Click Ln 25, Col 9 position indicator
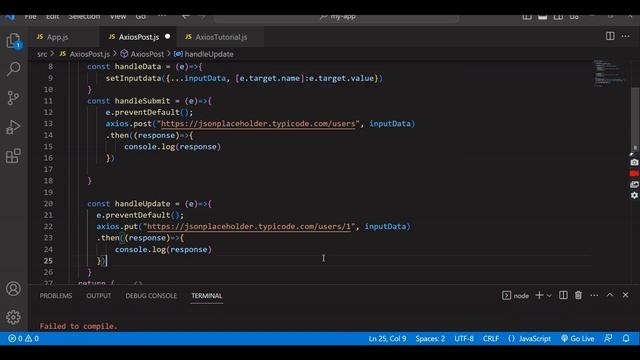Image resolution: width=640 pixels, height=360 pixels. (x=387, y=338)
